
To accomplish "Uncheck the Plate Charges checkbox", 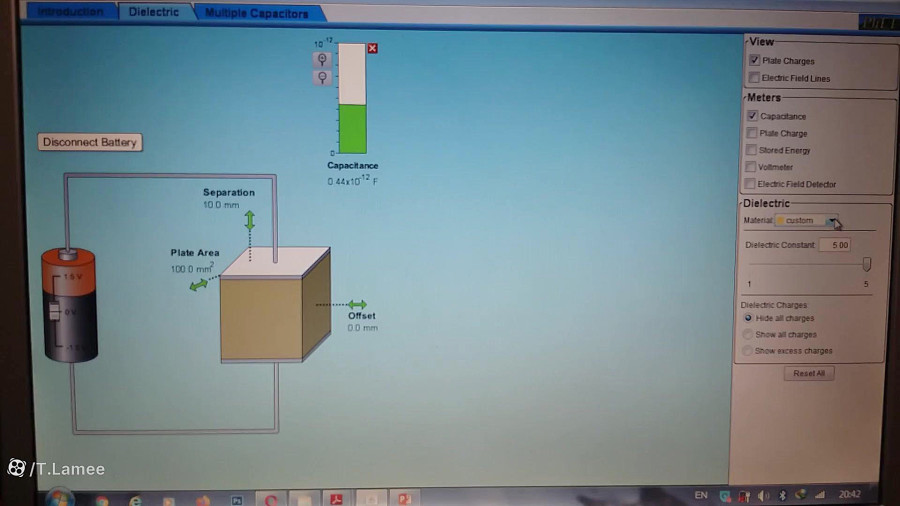I will [754, 60].
